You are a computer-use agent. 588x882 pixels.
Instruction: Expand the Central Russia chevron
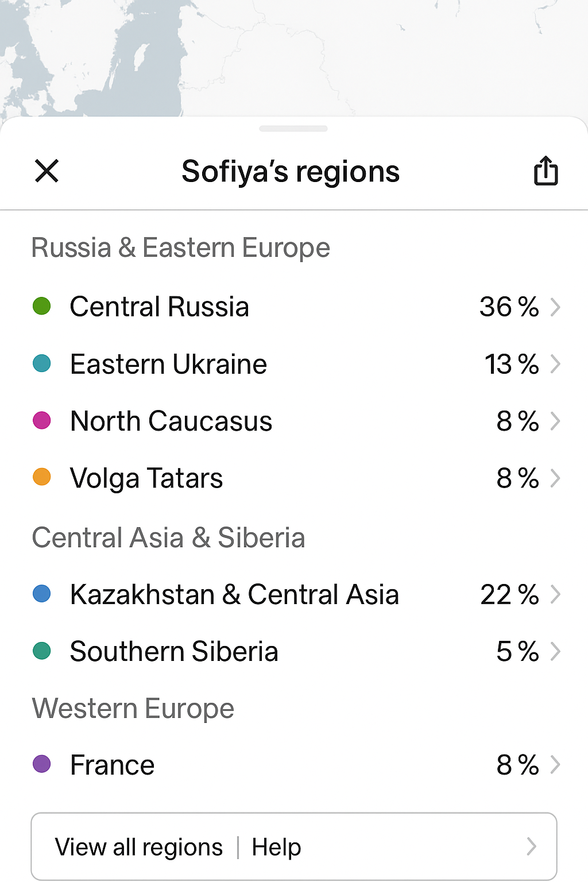pyautogui.click(x=555, y=307)
